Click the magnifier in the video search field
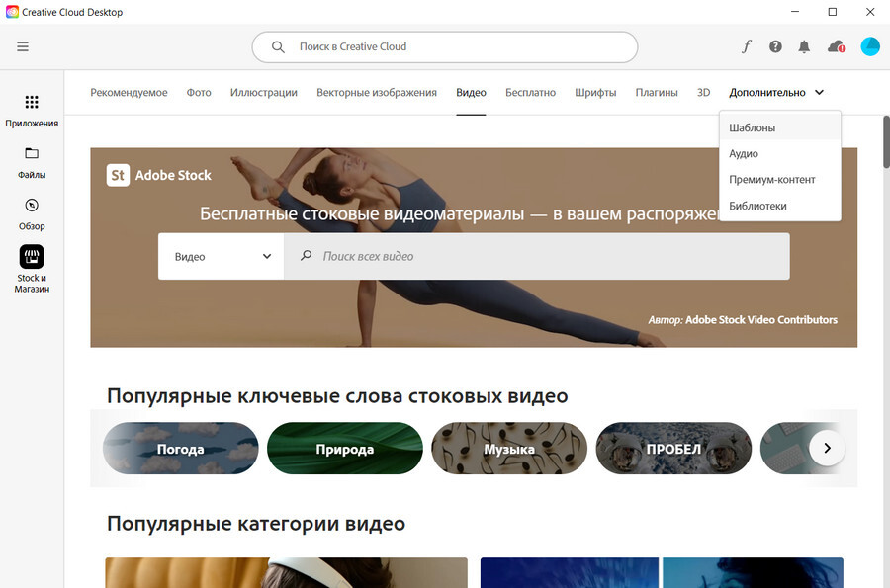Screen dimensions: 890x588 pyautogui.click(x=306, y=256)
